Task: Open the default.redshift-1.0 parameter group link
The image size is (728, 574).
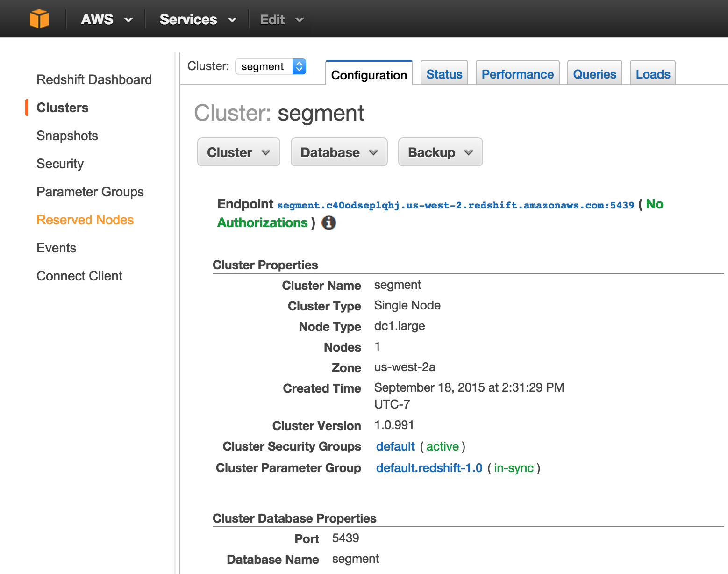Action: 429,468
